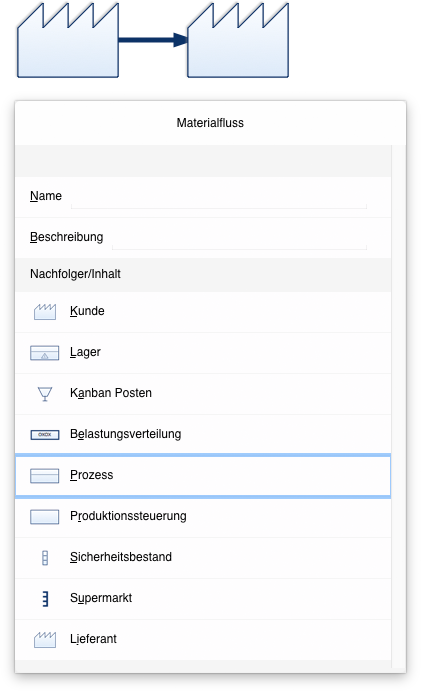Focus the Name input field

pyautogui.click(x=219, y=197)
